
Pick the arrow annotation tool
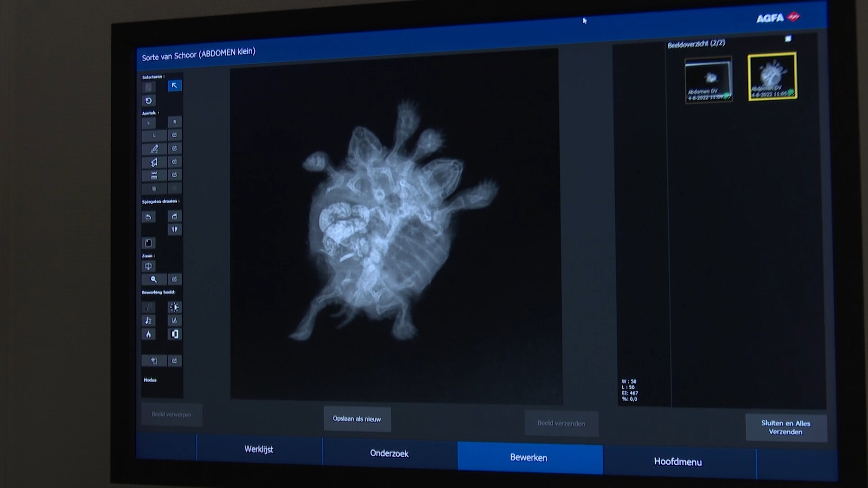tap(154, 162)
